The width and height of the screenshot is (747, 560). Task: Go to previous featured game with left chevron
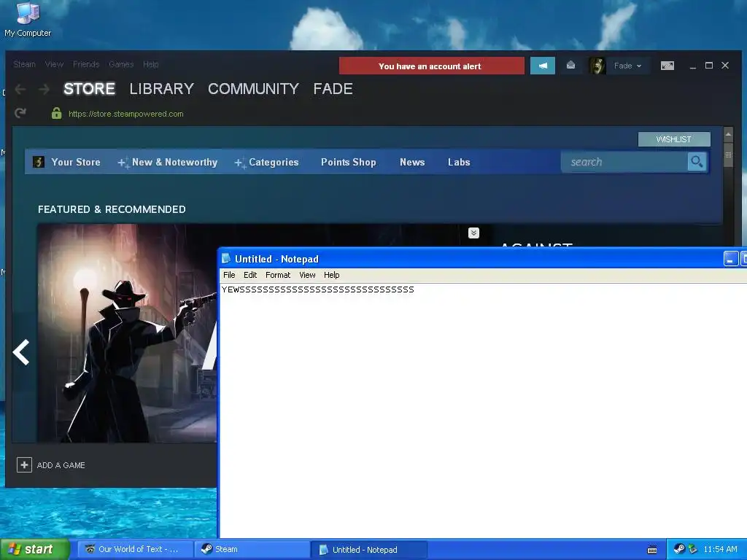coord(21,352)
